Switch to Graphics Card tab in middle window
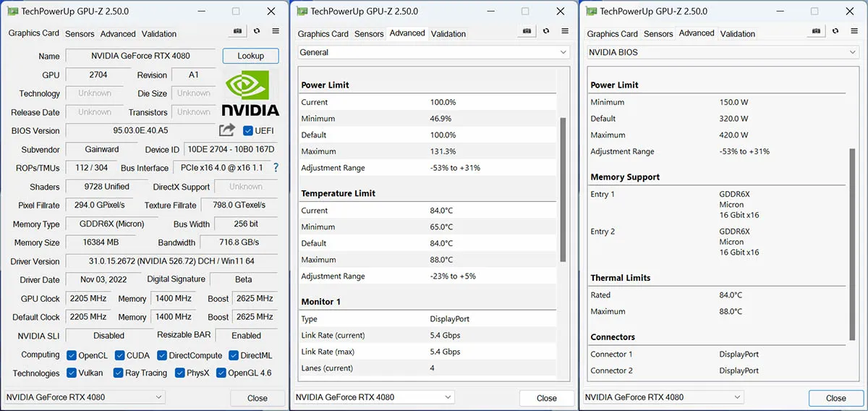 point(323,34)
